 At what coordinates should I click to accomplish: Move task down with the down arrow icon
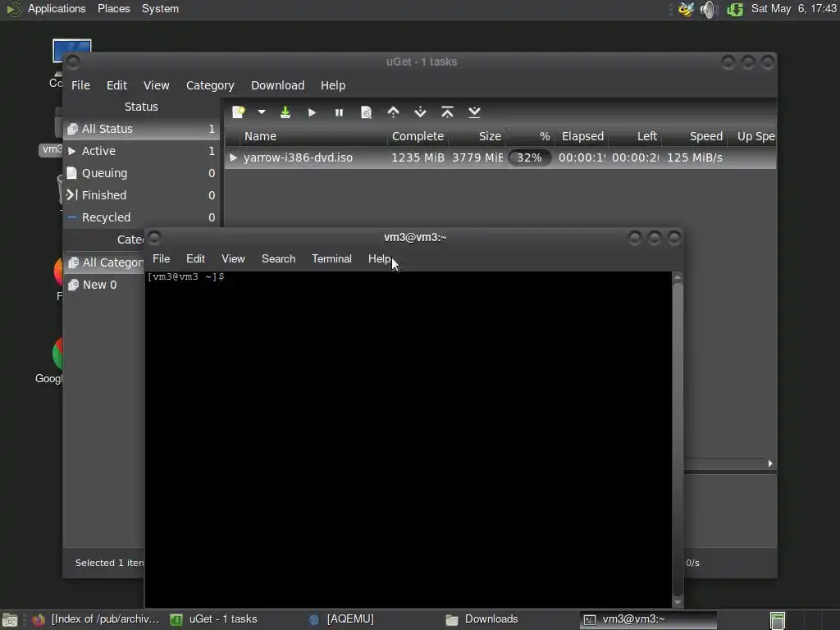pos(421,112)
